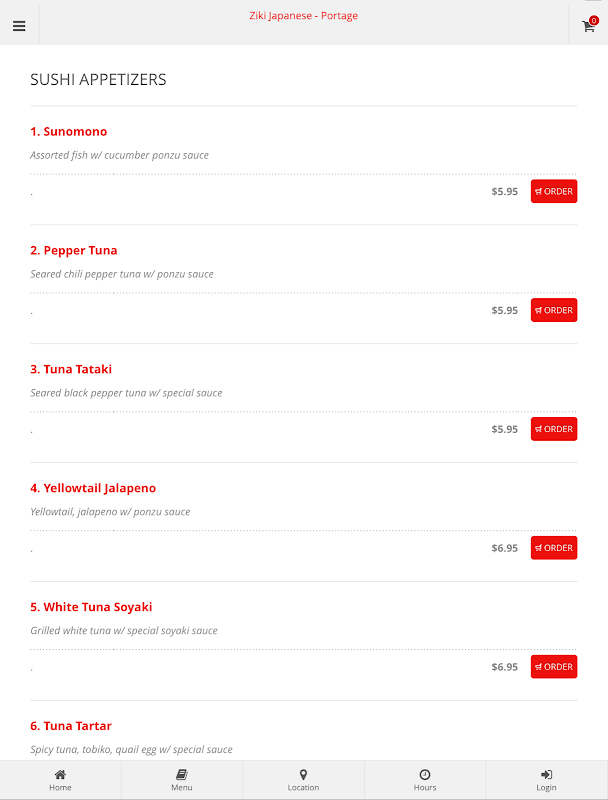
Task: Click the cart badge showing 0
Action: pos(594,20)
